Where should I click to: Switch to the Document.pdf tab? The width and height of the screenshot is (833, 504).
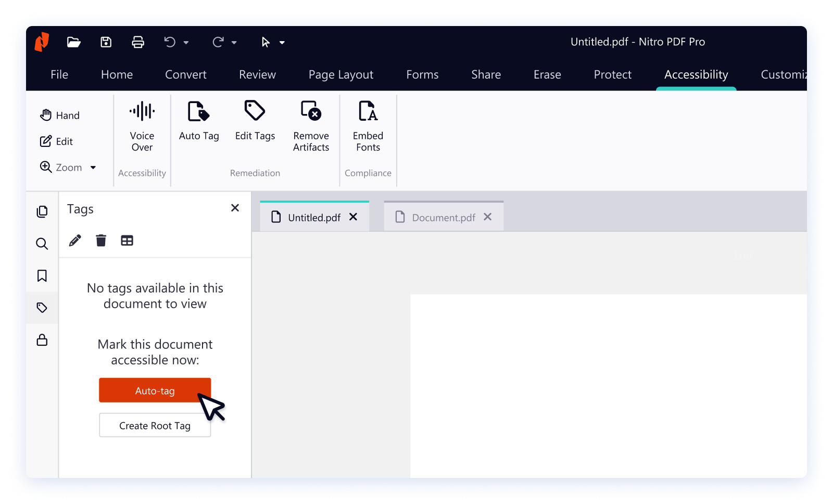coord(443,217)
